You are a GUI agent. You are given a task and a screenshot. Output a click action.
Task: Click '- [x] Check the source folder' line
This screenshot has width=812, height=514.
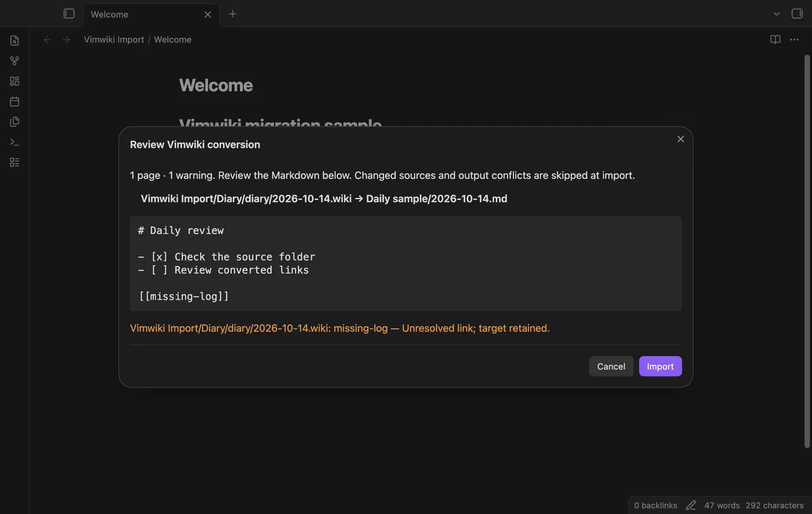227,257
